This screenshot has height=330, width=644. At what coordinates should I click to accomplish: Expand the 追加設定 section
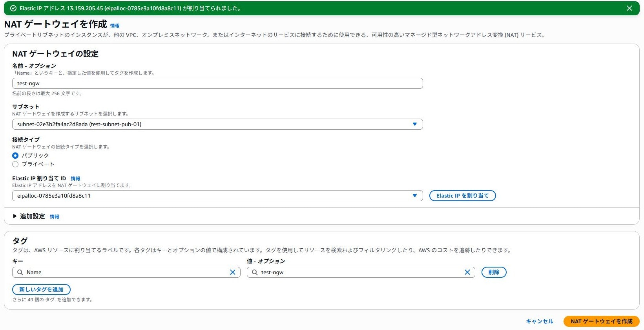pos(29,216)
